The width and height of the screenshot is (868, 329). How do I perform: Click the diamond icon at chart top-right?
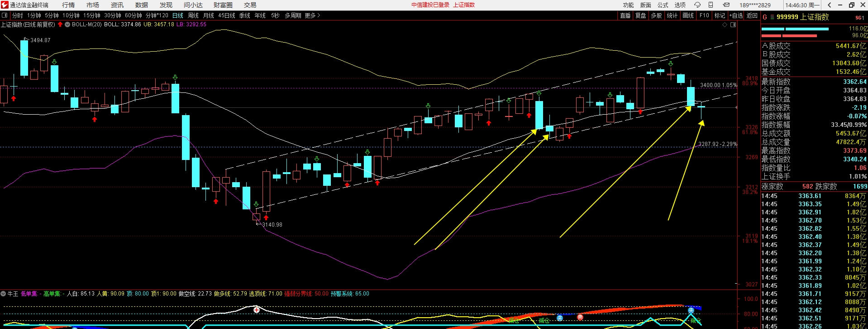click(x=725, y=24)
